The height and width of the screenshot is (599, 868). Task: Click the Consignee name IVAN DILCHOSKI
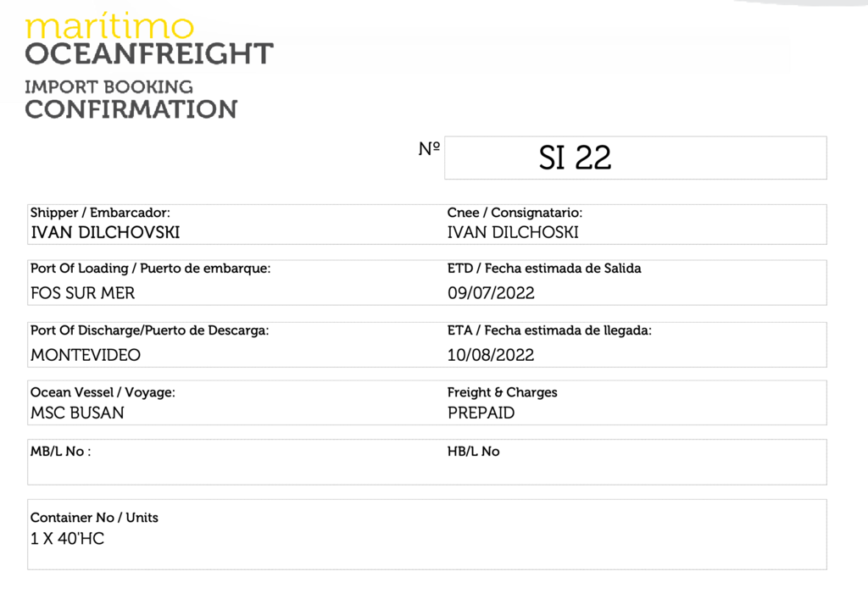click(x=513, y=232)
